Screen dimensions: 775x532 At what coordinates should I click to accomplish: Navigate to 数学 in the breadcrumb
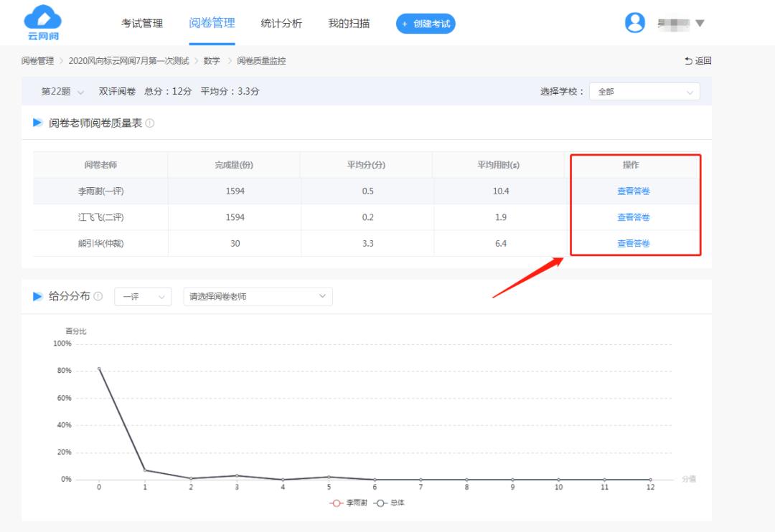coord(212,61)
